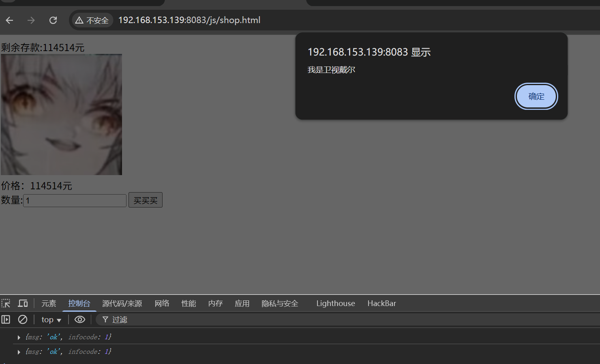The image size is (600, 364).
Task: Click the browser forward arrow
Action: 31,20
